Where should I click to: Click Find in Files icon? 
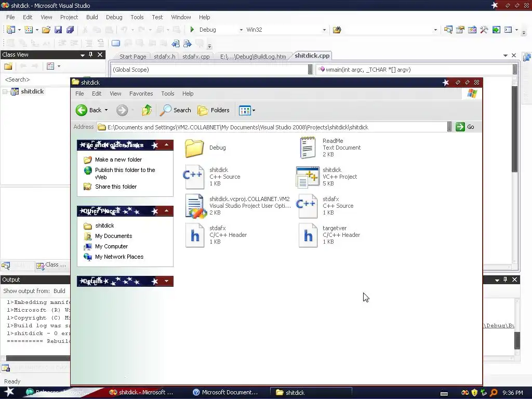coord(337,30)
